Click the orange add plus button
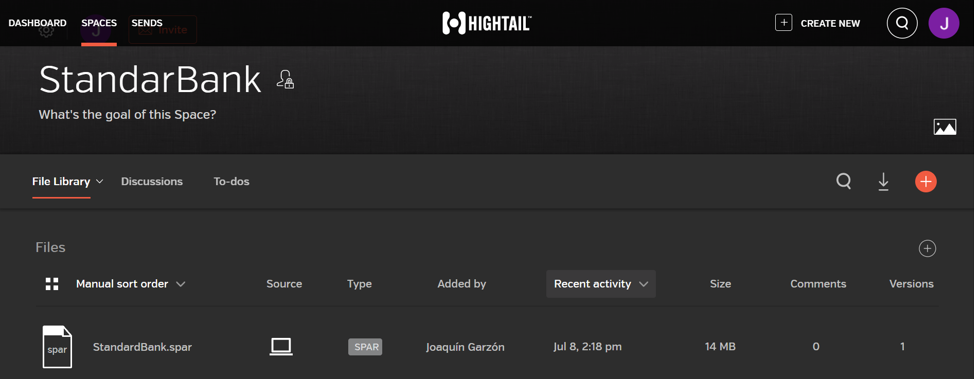The height and width of the screenshot is (379, 974). tap(926, 181)
